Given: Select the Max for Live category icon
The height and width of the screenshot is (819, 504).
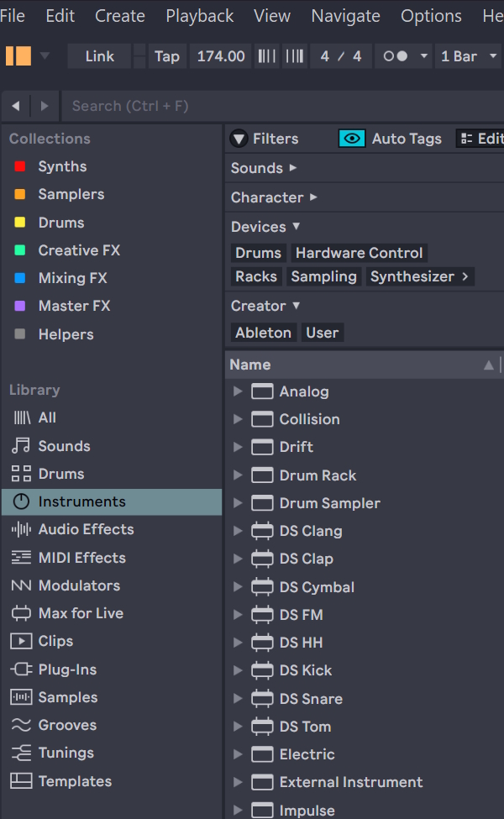Looking at the screenshot, I should click(22, 613).
